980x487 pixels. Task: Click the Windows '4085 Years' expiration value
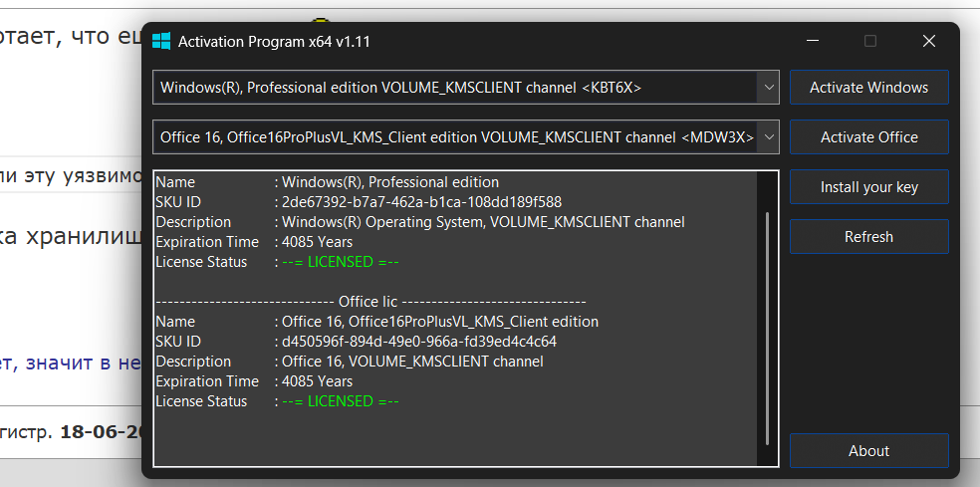point(317,242)
